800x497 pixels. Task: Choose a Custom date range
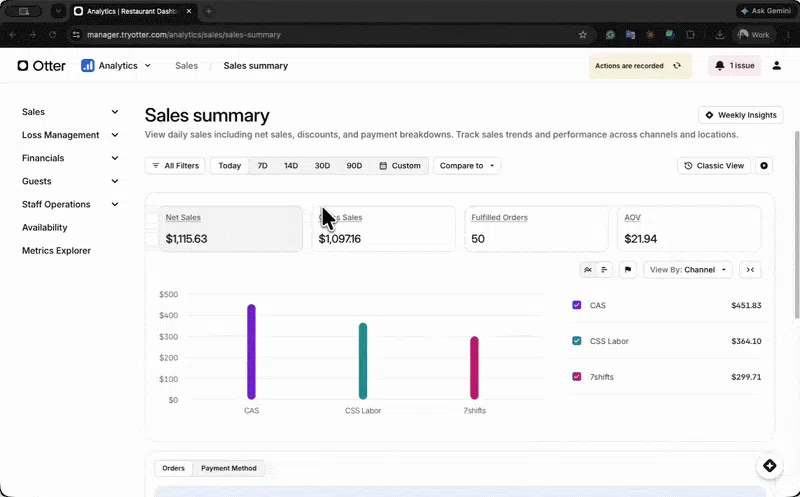point(400,166)
